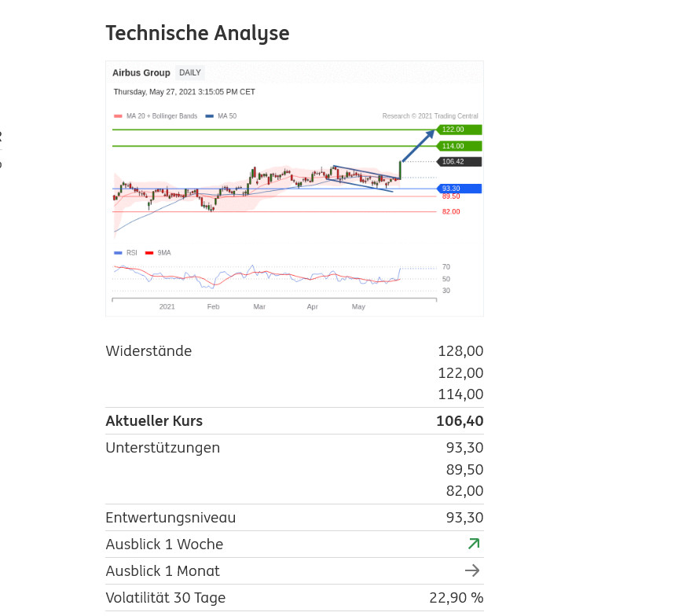The image size is (693, 616).
Task: Click the RSI legend entry
Action: click(126, 253)
